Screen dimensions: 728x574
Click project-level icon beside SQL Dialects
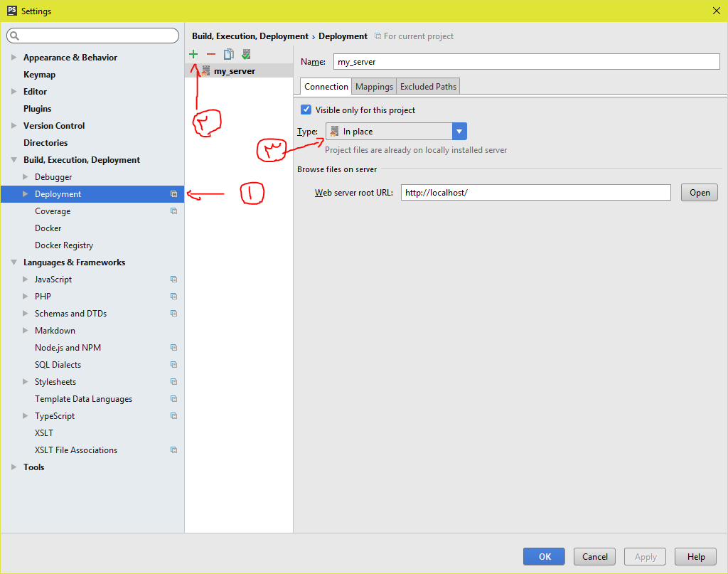point(173,365)
